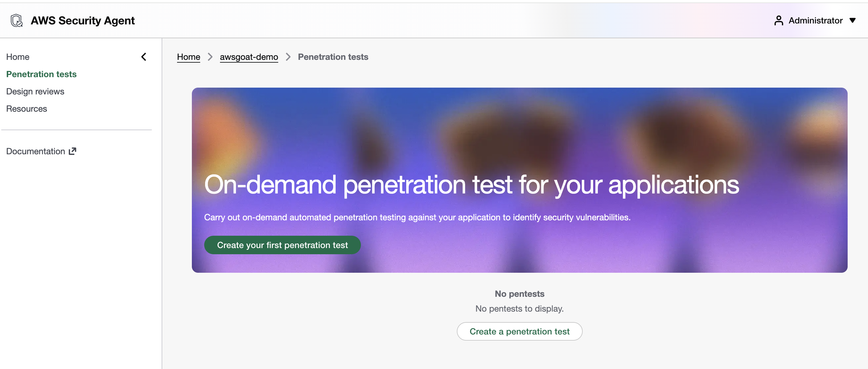
Task: Create your first penetration test
Action: click(282, 245)
